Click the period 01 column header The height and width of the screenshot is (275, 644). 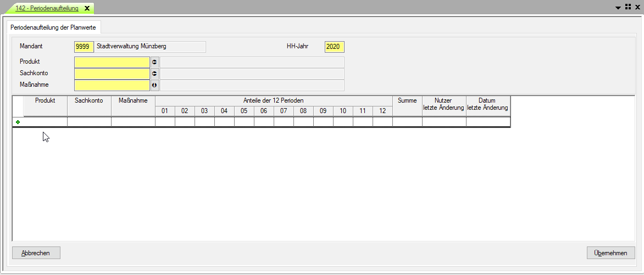165,111
